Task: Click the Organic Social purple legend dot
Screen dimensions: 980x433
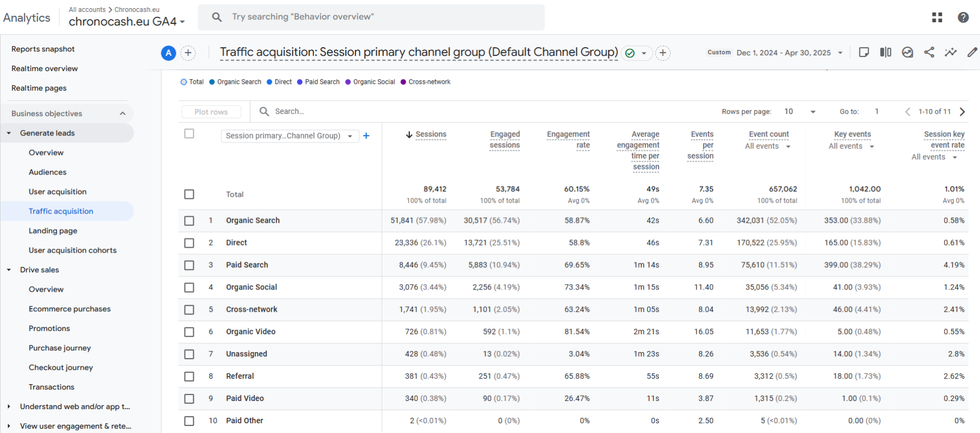Action: click(348, 82)
